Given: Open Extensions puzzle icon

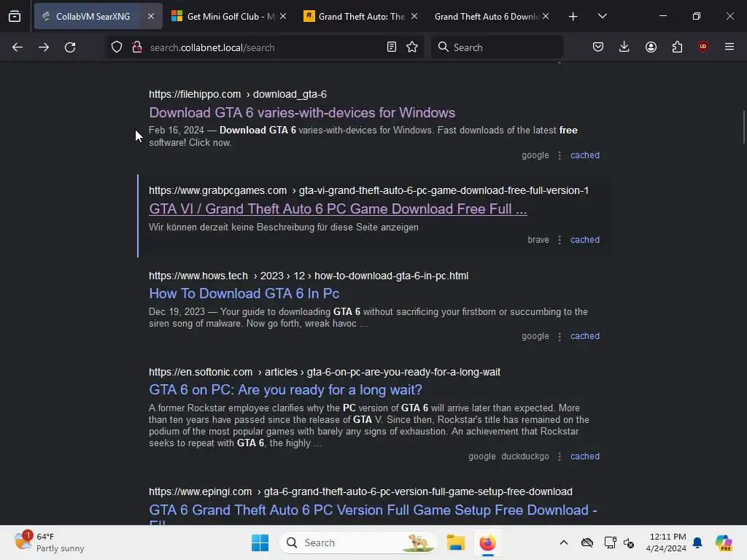Looking at the screenshot, I should pos(677,47).
